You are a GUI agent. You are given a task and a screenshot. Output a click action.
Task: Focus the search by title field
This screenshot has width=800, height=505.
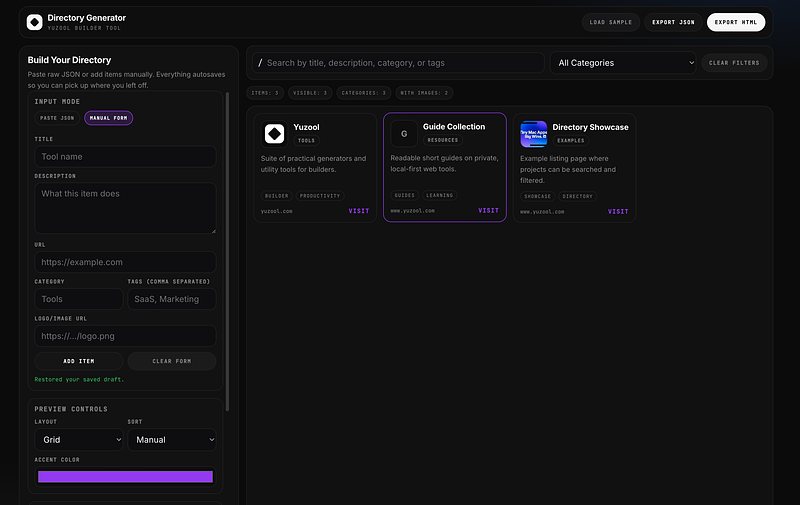398,63
